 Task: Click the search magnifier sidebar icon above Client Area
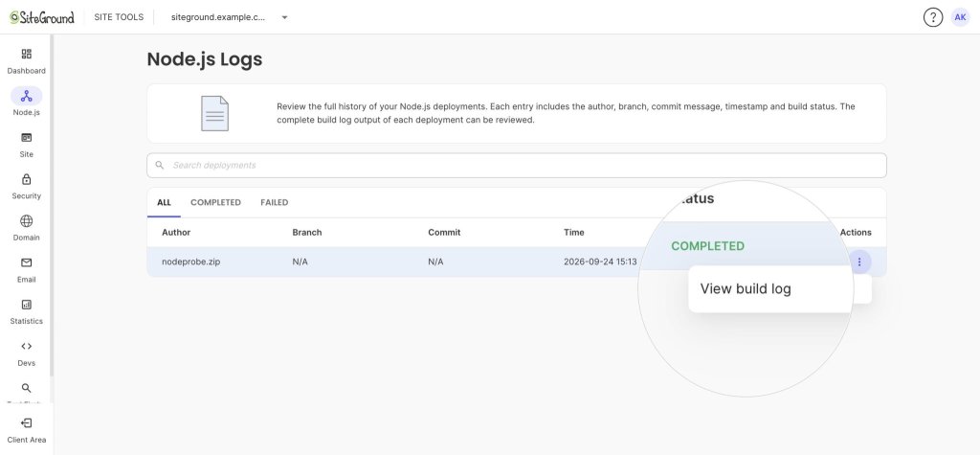[x=26, y=388]
